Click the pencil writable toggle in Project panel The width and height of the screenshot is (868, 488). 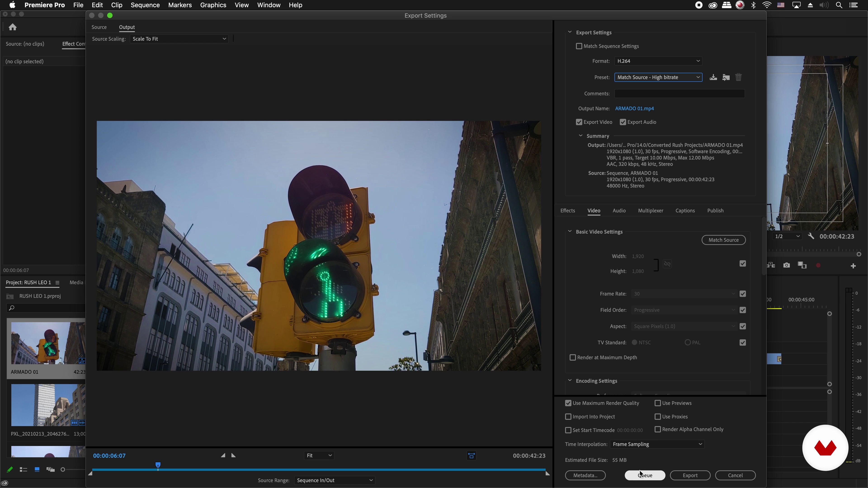(10, 469)
